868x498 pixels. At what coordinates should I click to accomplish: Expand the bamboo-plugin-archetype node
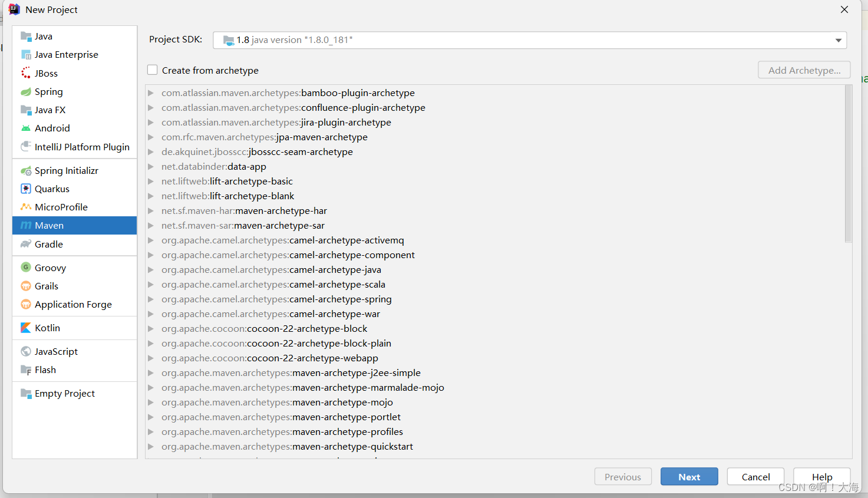[x=151, y=93]
